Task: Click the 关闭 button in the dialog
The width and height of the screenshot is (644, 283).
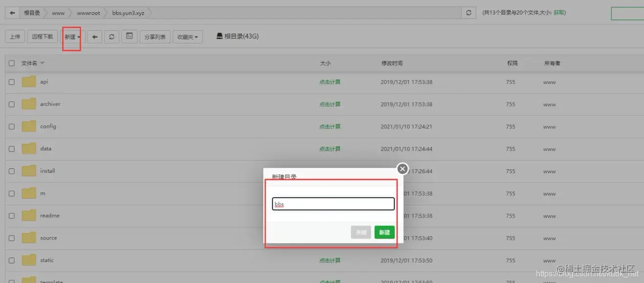Action: pyautogui.click(x=361, y=232)
